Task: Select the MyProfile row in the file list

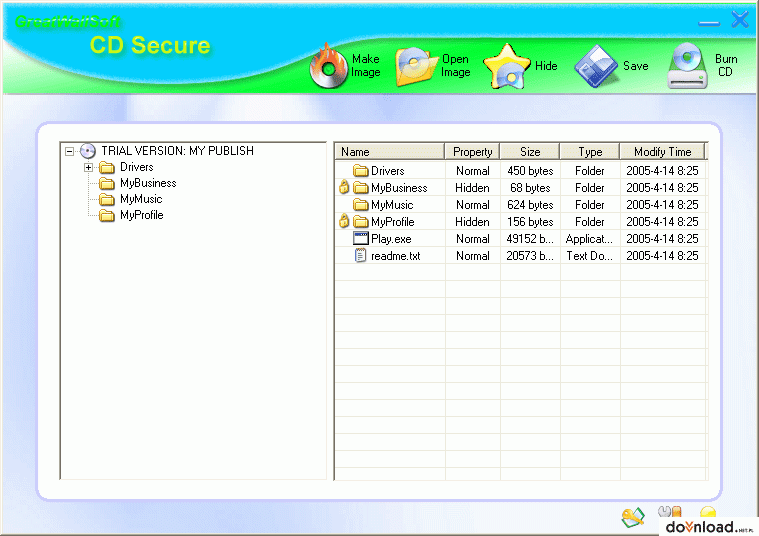Action: pos(521,221)
